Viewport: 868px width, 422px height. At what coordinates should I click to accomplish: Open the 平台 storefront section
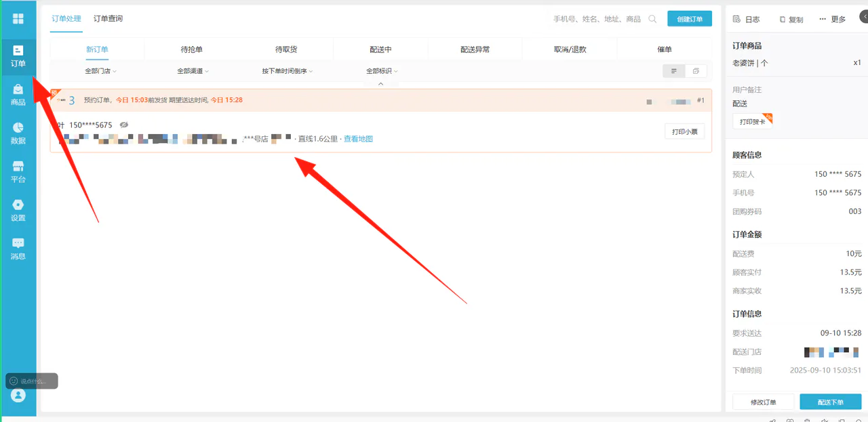tap(18, 172)
